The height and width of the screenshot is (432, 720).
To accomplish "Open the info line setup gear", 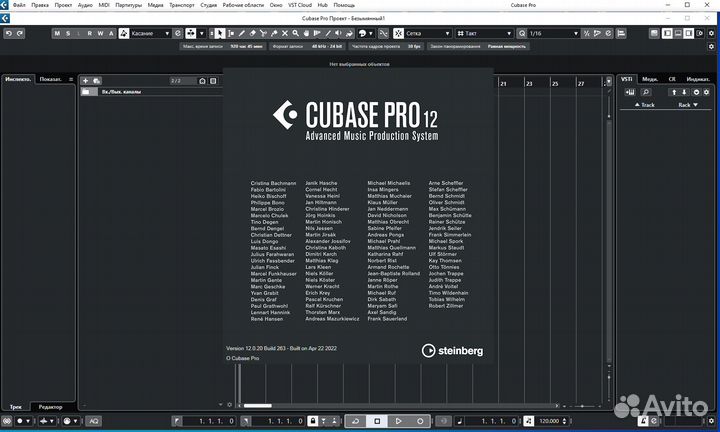I will (x=711, y=46).
